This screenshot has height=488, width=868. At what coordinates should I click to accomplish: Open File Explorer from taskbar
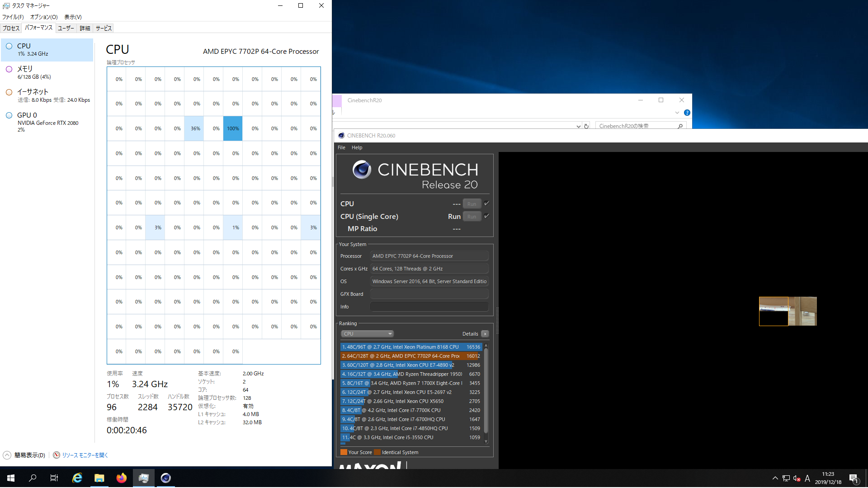99,478
